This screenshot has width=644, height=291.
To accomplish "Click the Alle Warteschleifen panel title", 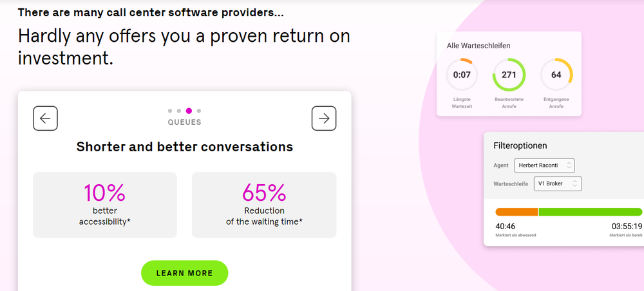I will 478,46.
